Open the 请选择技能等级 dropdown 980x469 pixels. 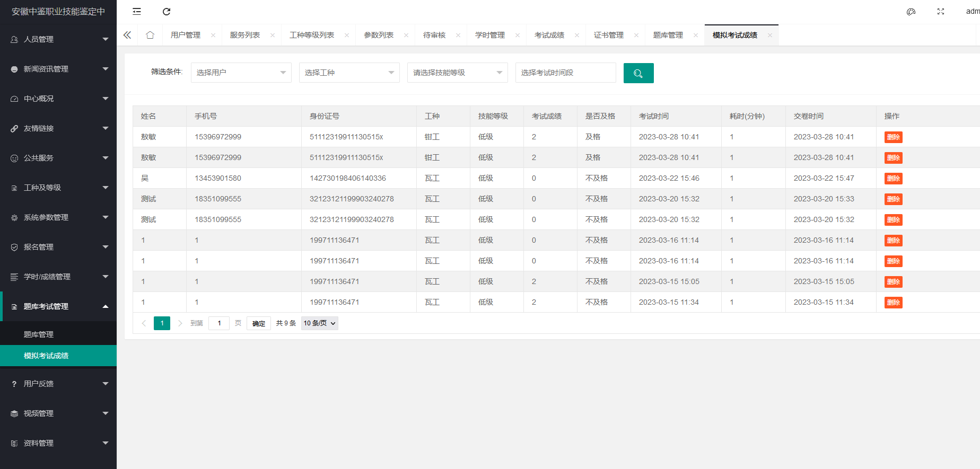tap(458, 73)
